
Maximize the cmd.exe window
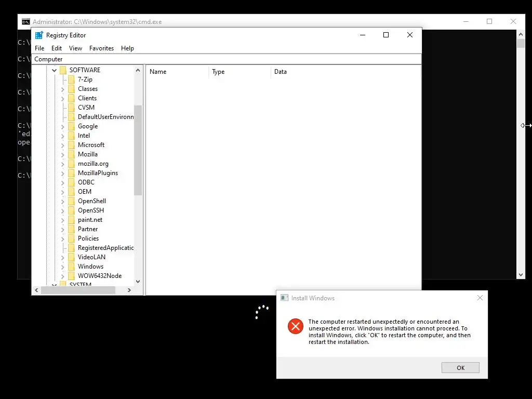coord(489,21)
